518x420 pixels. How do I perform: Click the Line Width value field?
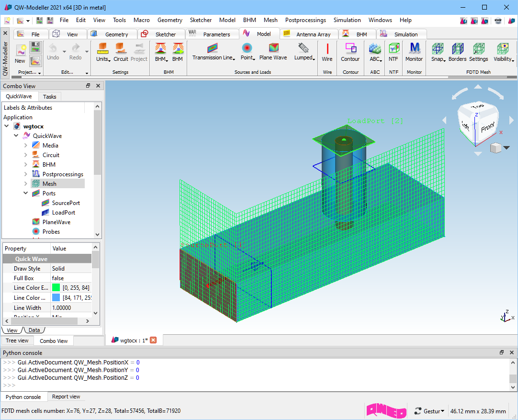tap(71, 307)
